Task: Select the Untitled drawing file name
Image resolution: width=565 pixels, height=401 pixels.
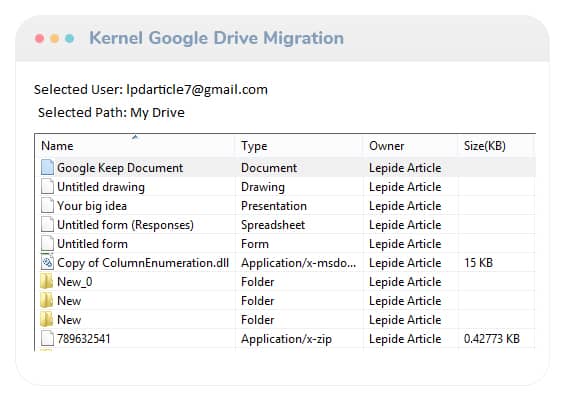Action: click(x=101, y=187)
